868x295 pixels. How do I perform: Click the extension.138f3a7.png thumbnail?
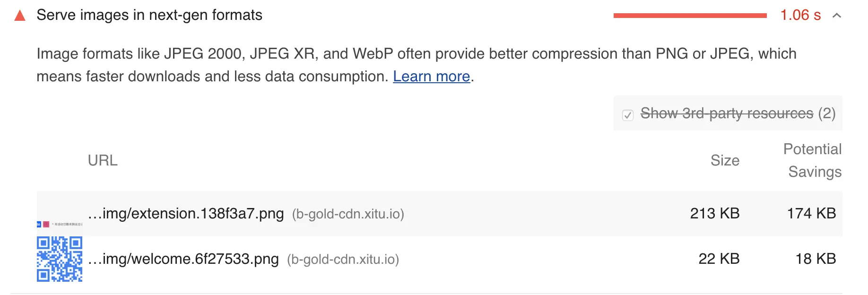[60, 214]
